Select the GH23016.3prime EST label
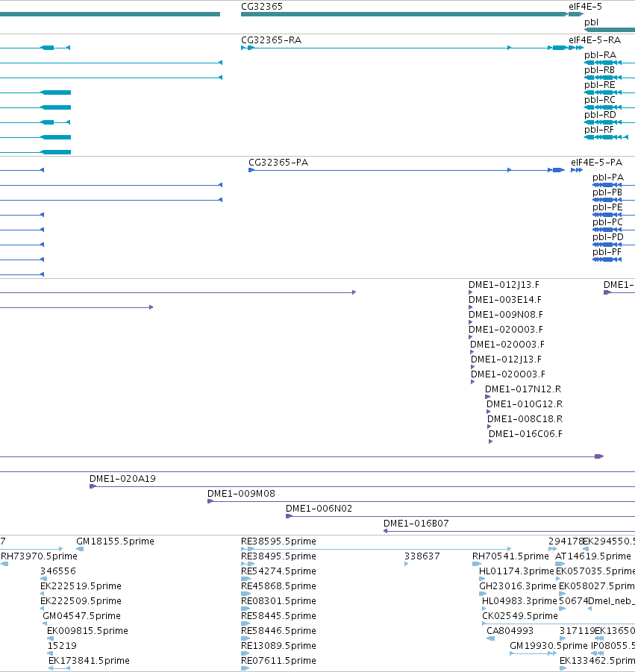The height and width of the screenshot is (672, 635). point(518,586)
